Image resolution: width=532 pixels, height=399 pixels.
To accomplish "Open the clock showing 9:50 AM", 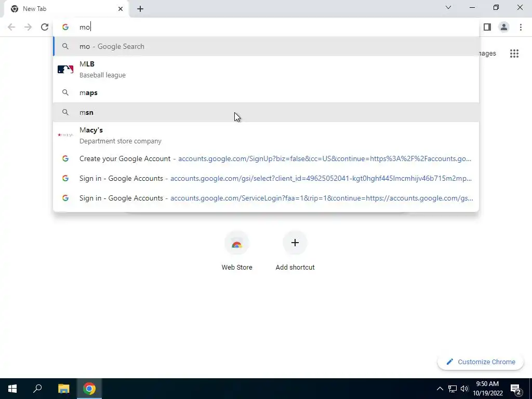I will tap(487, 389).
